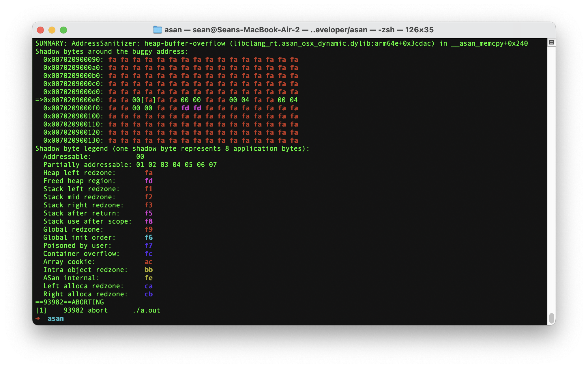588x368 pixels.
Task: Click the yellow bb Intra object redzone value
Action: 149,270
